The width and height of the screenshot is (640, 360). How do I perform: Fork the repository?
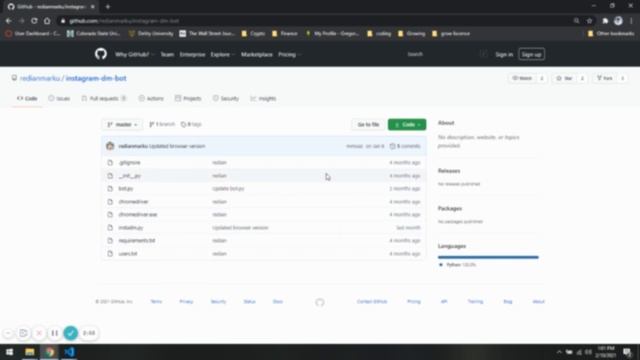tap(605, 78)
